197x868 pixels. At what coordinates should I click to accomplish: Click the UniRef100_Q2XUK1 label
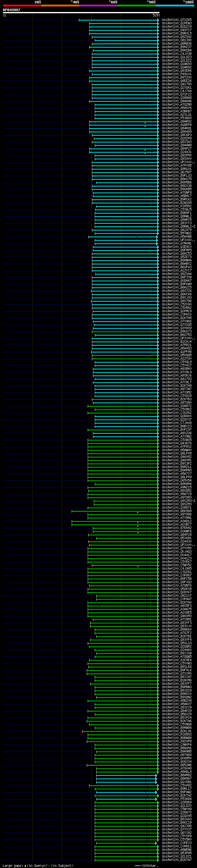tap(176, 88)
